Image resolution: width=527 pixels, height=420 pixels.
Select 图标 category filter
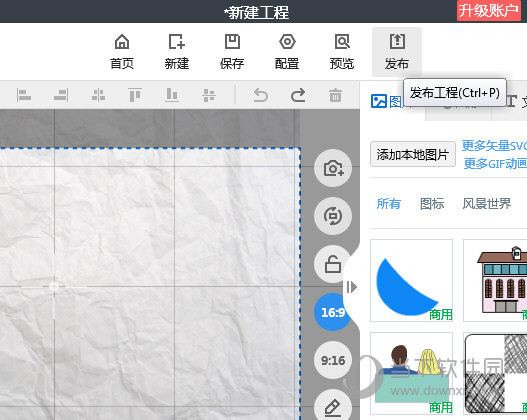click(x=432, y=204)
